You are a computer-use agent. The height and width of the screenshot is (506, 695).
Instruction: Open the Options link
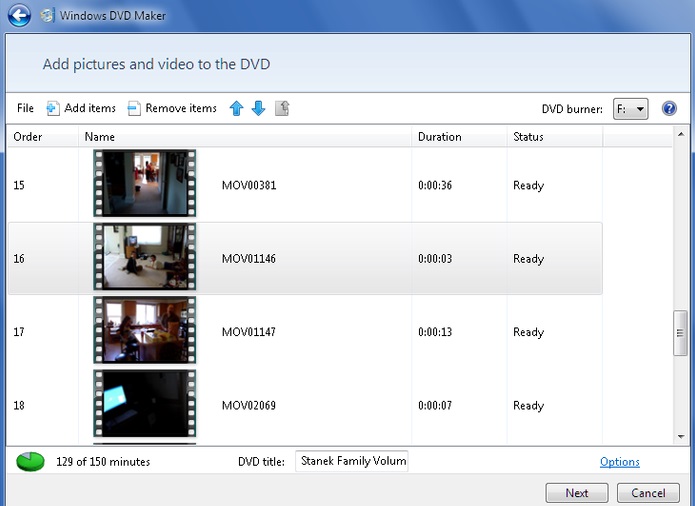(x=619, y=462)
